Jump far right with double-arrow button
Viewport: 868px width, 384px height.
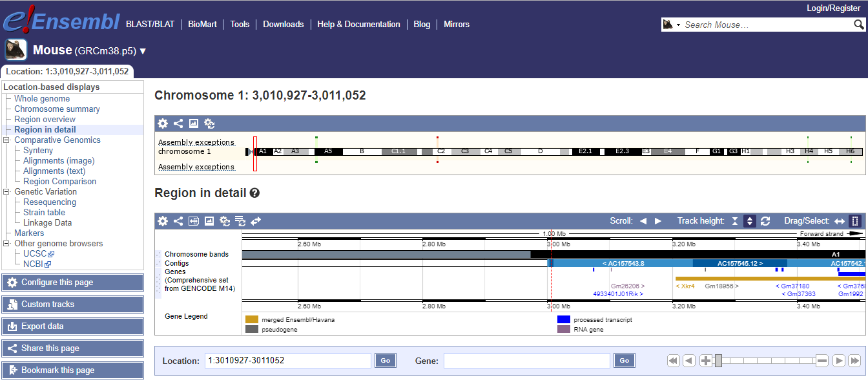point(854,361)
